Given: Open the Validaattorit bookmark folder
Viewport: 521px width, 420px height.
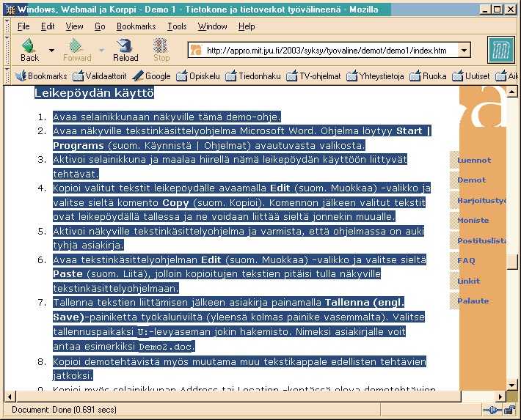Looking at the screenshot, I should [x=100, y=76].
